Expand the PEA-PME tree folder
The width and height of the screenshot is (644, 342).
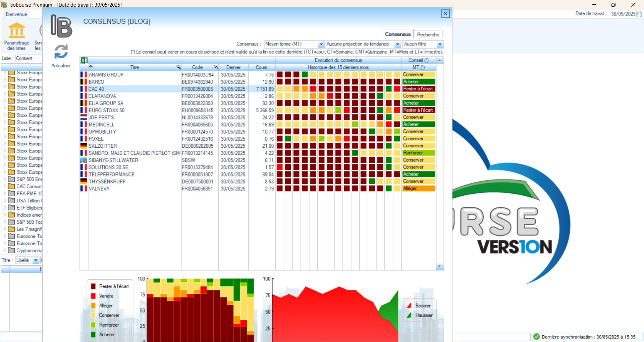pyautogui.click(x=5, y=193)
